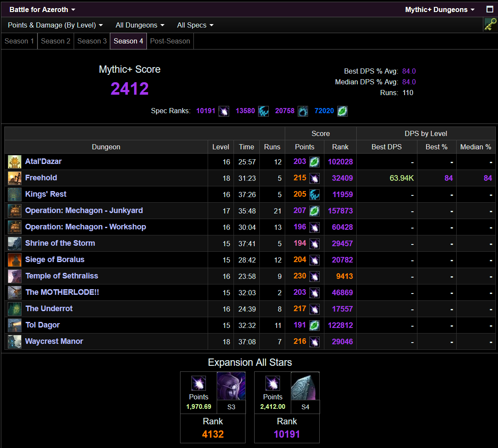Click the Temple of Sethraliss dungeon icon

(x=15, y=276)
